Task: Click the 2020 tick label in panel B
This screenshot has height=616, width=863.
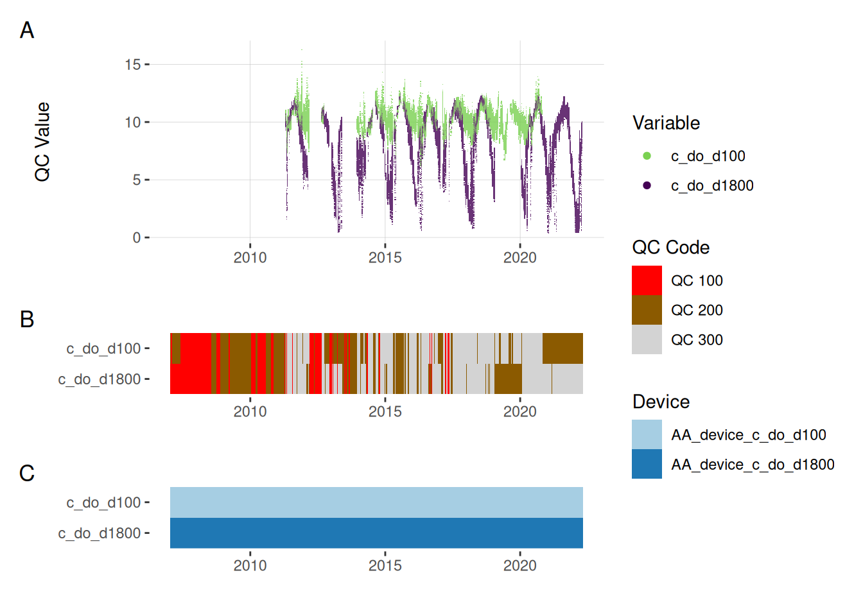Action: (519, 411)
